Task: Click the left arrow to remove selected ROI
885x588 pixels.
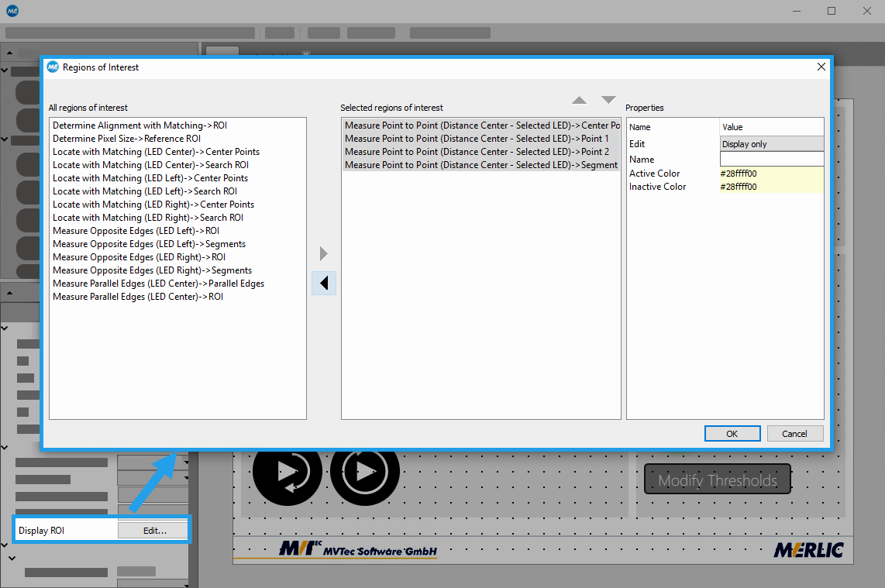Action: coord(324,284)
